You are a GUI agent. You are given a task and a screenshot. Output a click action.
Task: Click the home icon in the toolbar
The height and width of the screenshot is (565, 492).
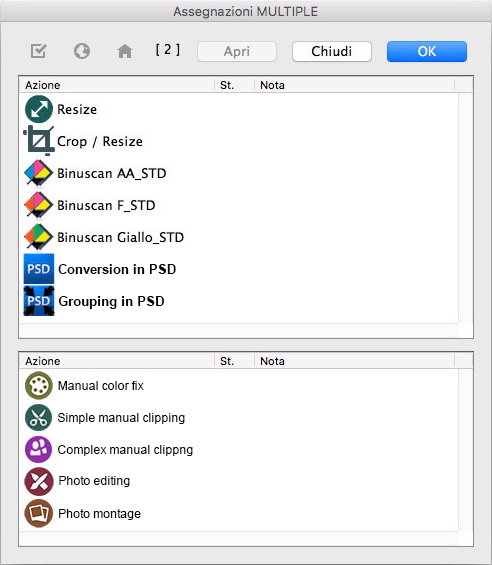125,51
